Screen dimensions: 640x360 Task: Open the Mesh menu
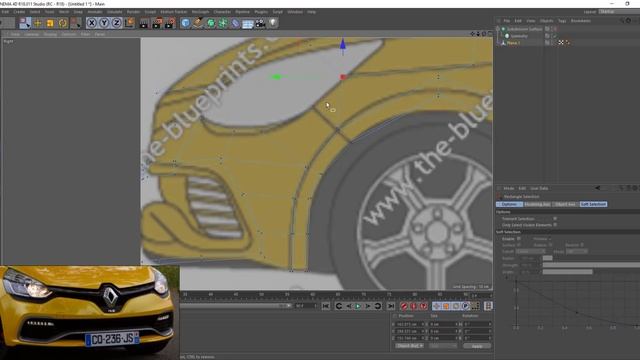[64, 12]
